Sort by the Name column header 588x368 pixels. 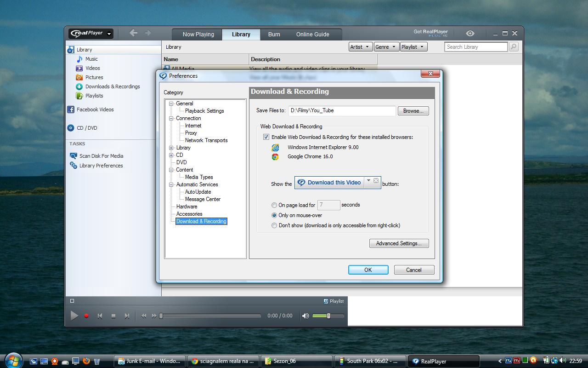205,59
